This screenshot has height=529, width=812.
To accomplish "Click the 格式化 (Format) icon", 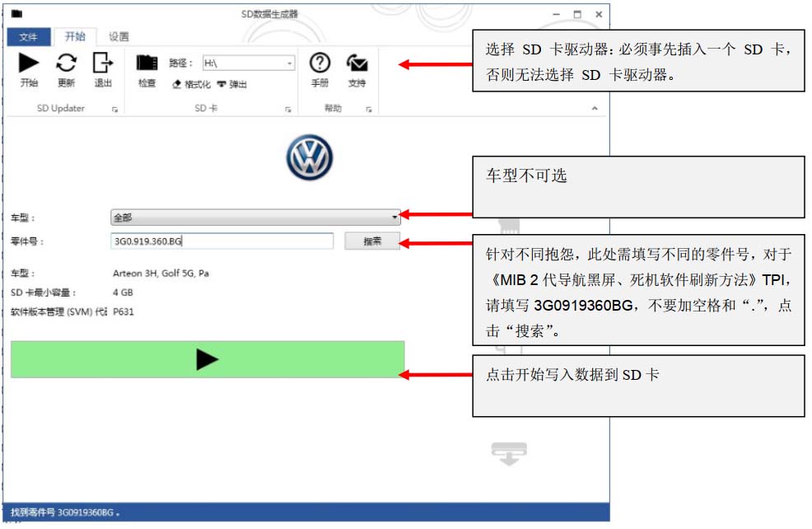I will click(191, 84).
